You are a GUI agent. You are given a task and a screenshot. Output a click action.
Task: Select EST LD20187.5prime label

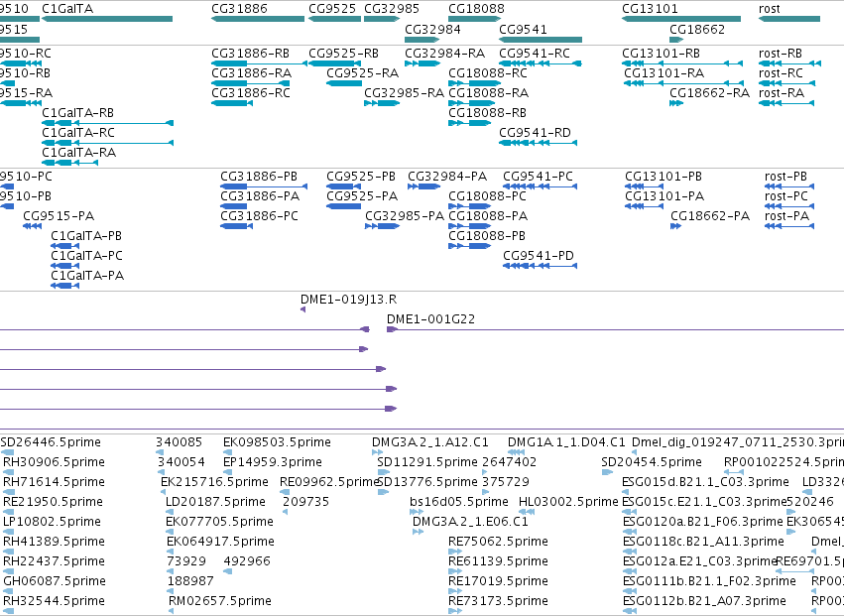[x=216, y=502]
